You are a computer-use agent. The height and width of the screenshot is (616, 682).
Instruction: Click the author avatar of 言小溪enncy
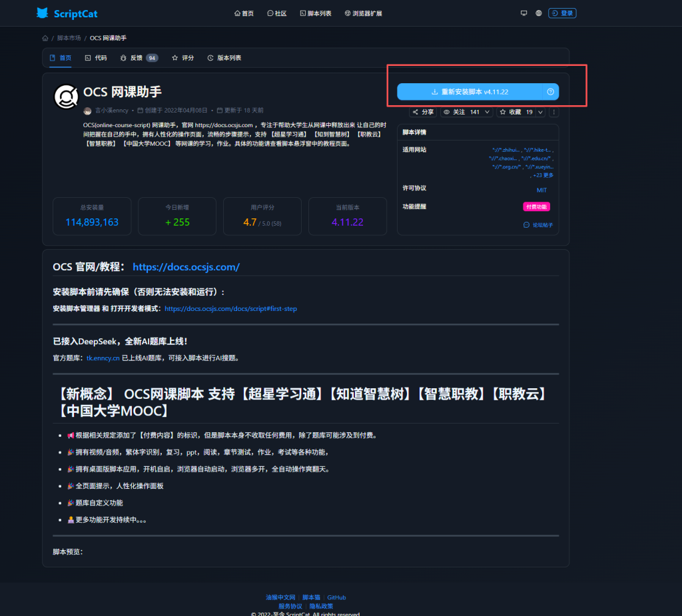[x=87, y=111]
